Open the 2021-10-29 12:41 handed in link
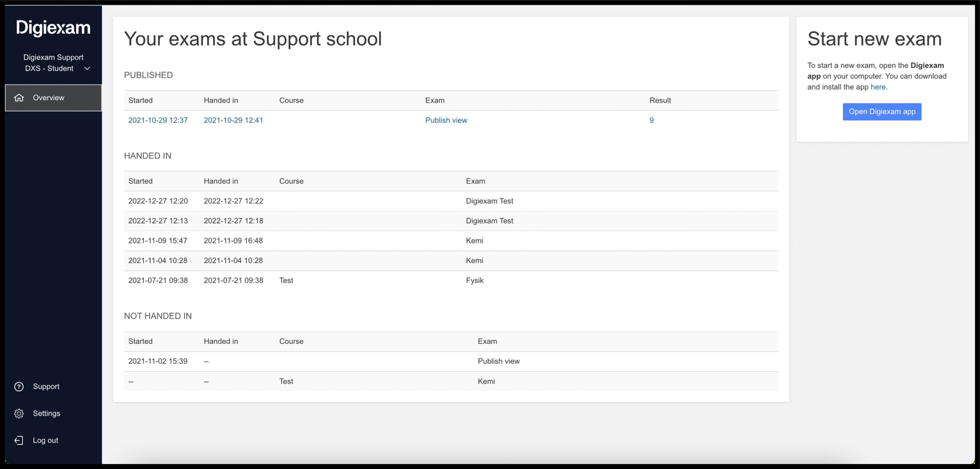Viewport: 980px width, 469px height. tap(233, 120)
